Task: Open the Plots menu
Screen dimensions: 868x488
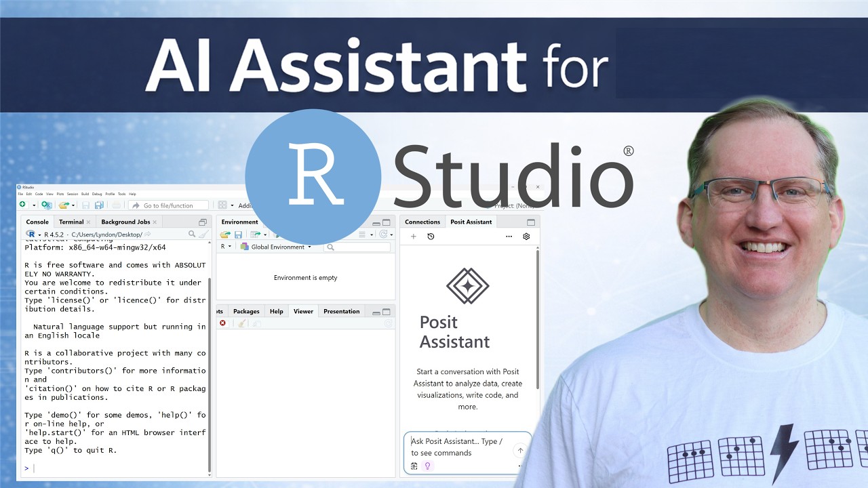Action: (x=60, y=194)
